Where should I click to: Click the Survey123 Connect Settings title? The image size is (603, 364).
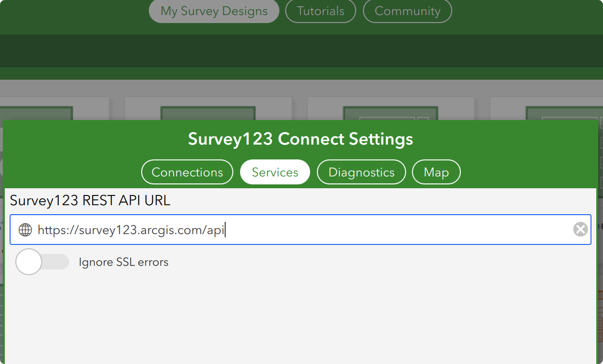301,139
